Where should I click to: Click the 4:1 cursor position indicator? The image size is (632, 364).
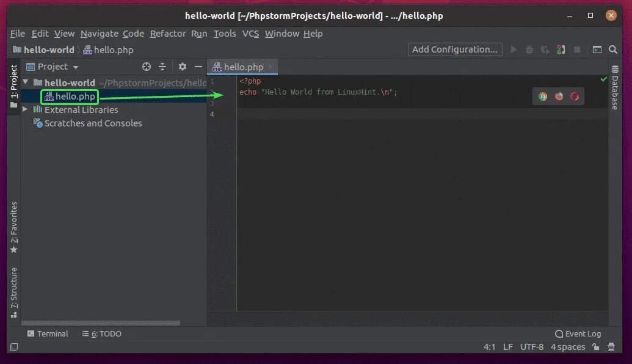489,347
